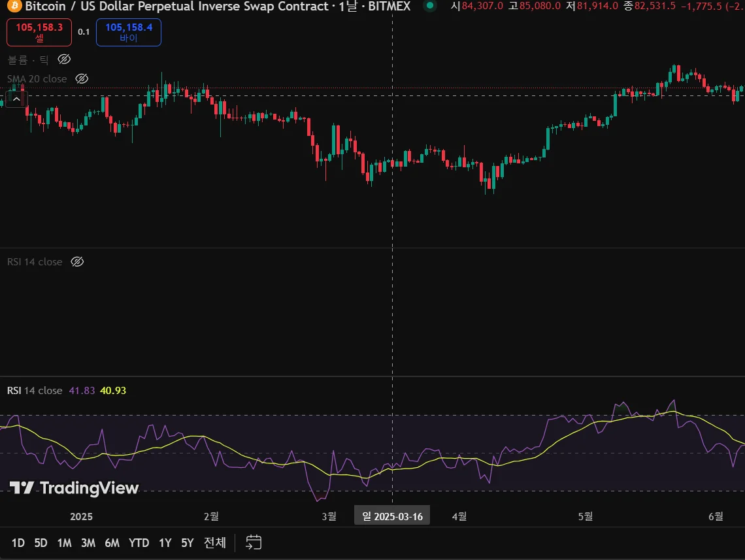Select the 5Y time range
Image resolution: width=745 pixels, height=560 pixels.
pos(187,542)
